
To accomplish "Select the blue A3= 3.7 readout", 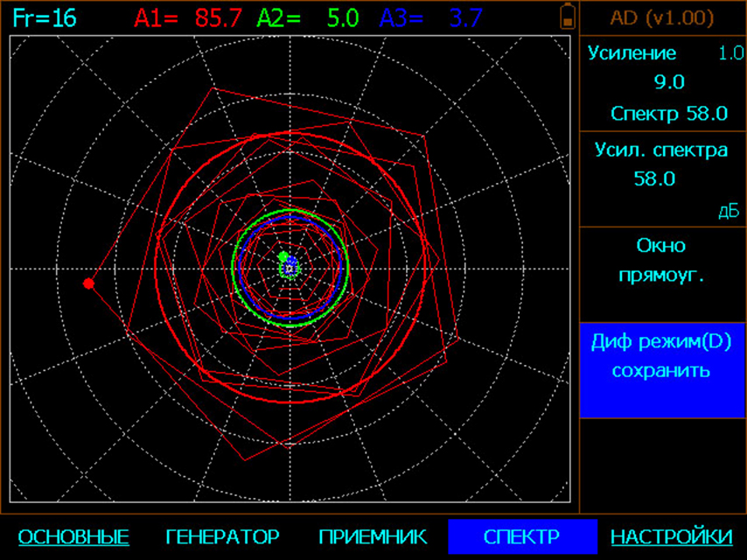I will (x=430, y=18).
